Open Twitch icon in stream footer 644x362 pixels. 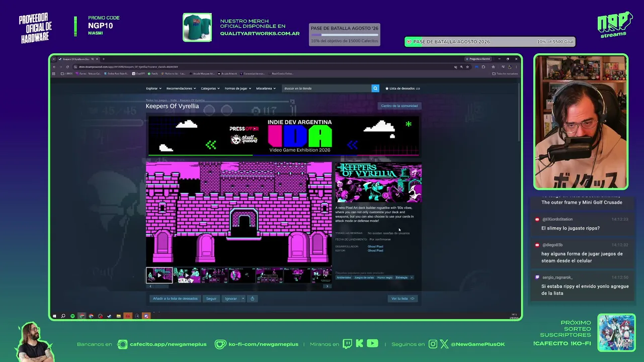click(x=348, y=344)
